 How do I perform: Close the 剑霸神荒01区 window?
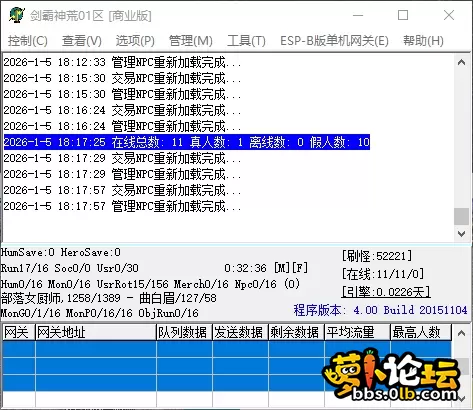449,15
